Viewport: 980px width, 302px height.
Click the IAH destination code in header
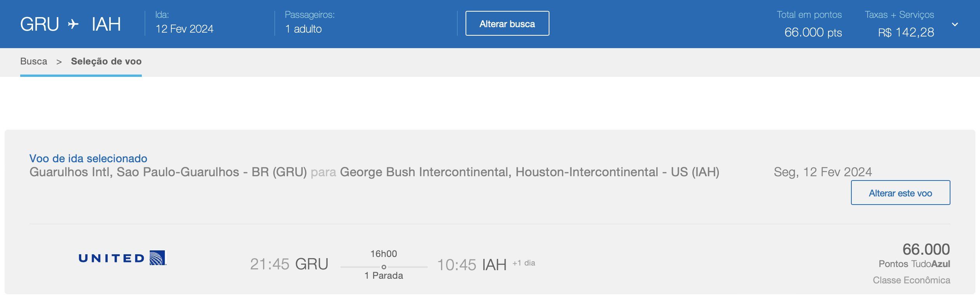pyautogui.click(x=106, y=24)
